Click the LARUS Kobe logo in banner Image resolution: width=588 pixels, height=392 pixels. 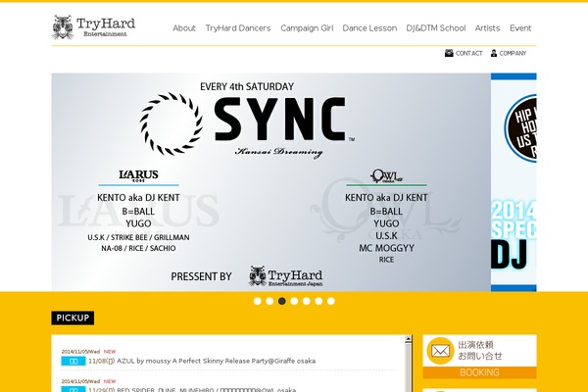(x=139, y=175)
